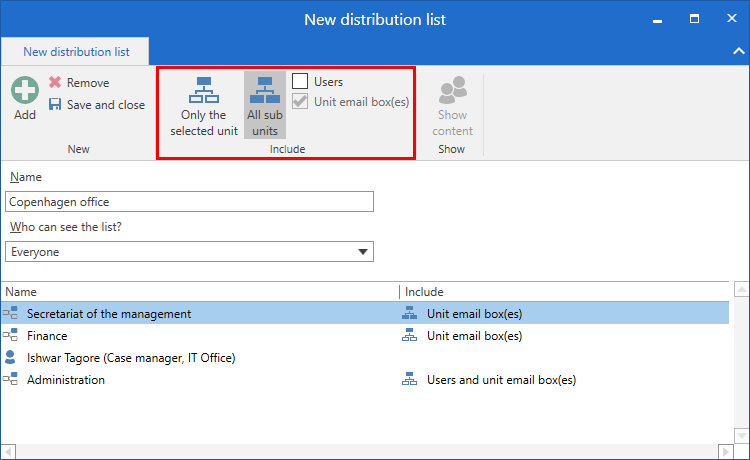
Task: Click the Name text input field
Action: click(x=190, y=202)
